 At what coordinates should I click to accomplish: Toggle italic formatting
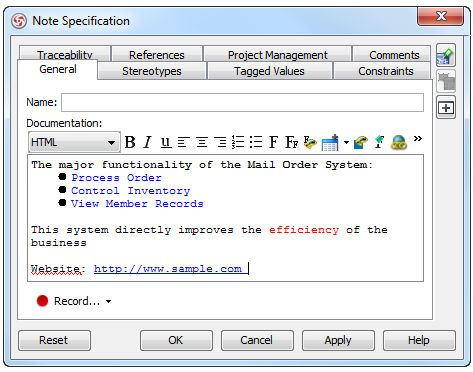(147, 142)
